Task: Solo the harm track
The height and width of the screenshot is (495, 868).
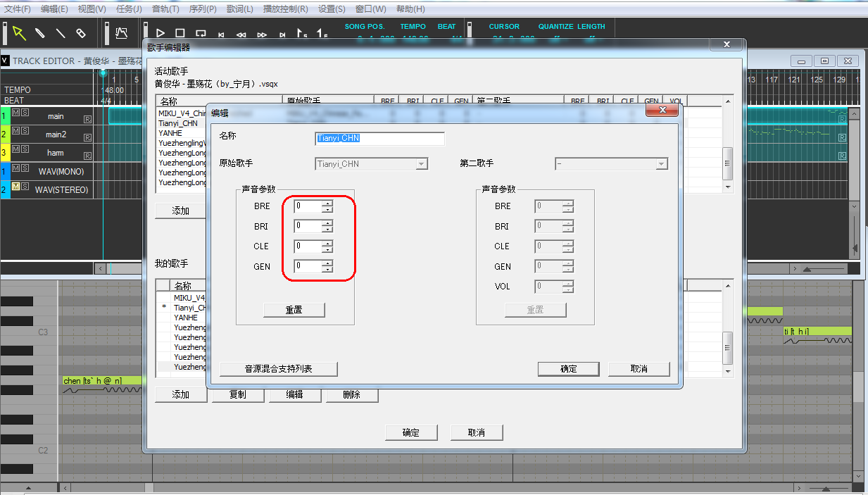Action: click(x=25, y=149)
